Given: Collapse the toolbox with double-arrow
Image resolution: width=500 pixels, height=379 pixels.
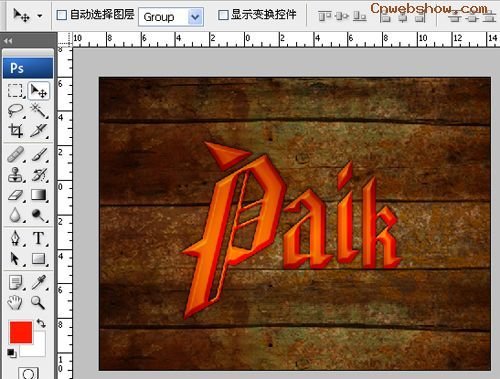Looking at the screenshot, I should click(x=8, y=41).
